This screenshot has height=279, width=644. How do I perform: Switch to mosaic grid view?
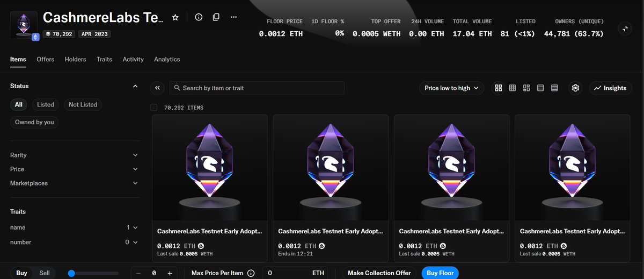[x=526, y=88]
